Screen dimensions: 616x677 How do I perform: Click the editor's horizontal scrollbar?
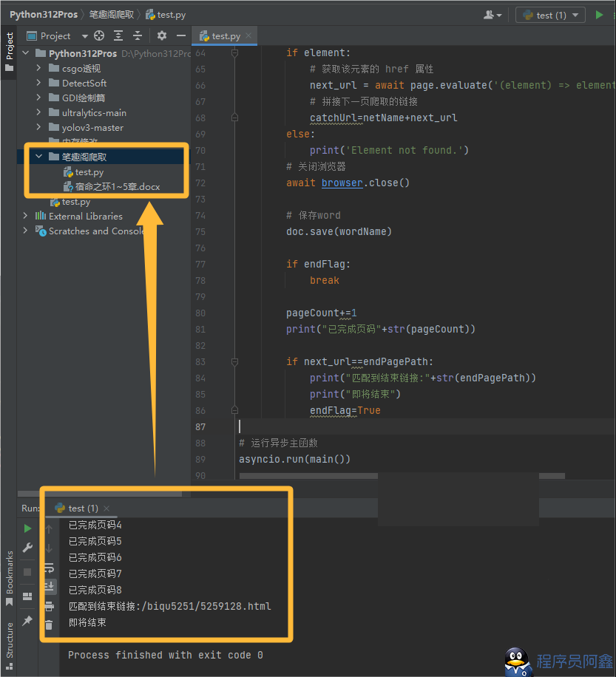coord(402,476)
